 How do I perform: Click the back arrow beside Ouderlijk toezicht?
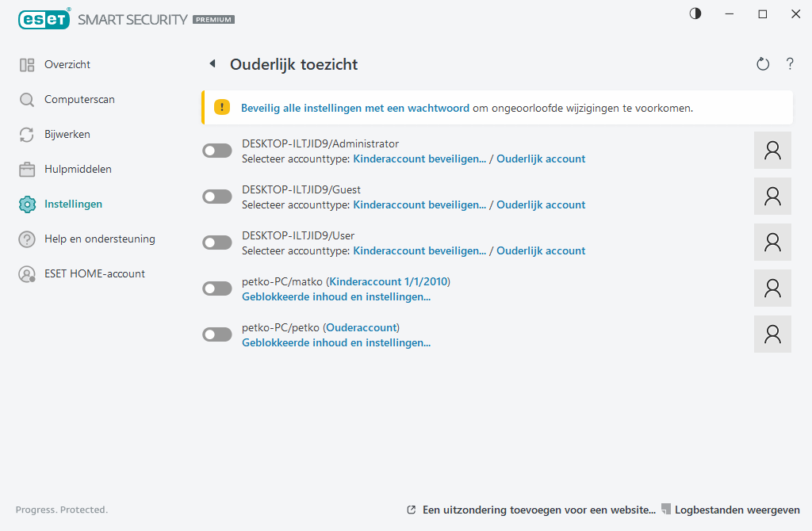(x=212, y=64)
